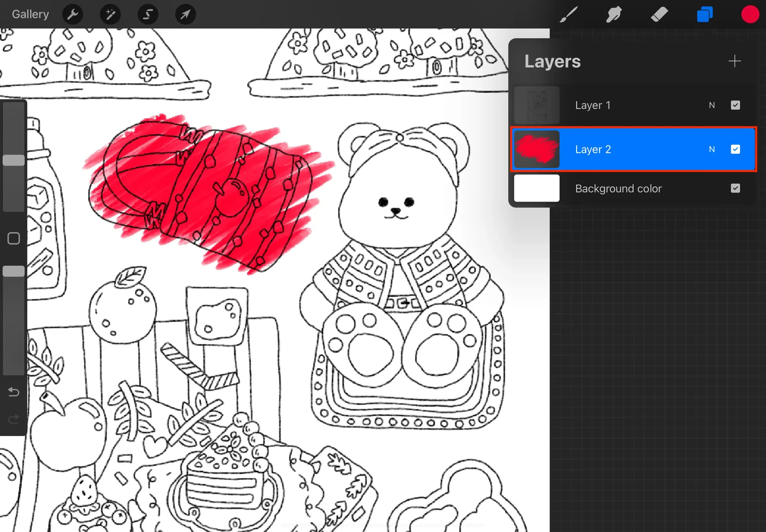The image size is (766, 532).
Task: Add a new layer with plus button
Action: (735, 61)
